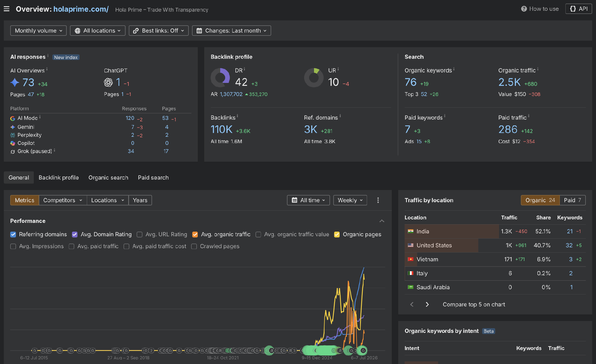Click the Italy flag icon
Image resolution: width=596 pixels, height=364 pixels.
click(x=410, y=273)
